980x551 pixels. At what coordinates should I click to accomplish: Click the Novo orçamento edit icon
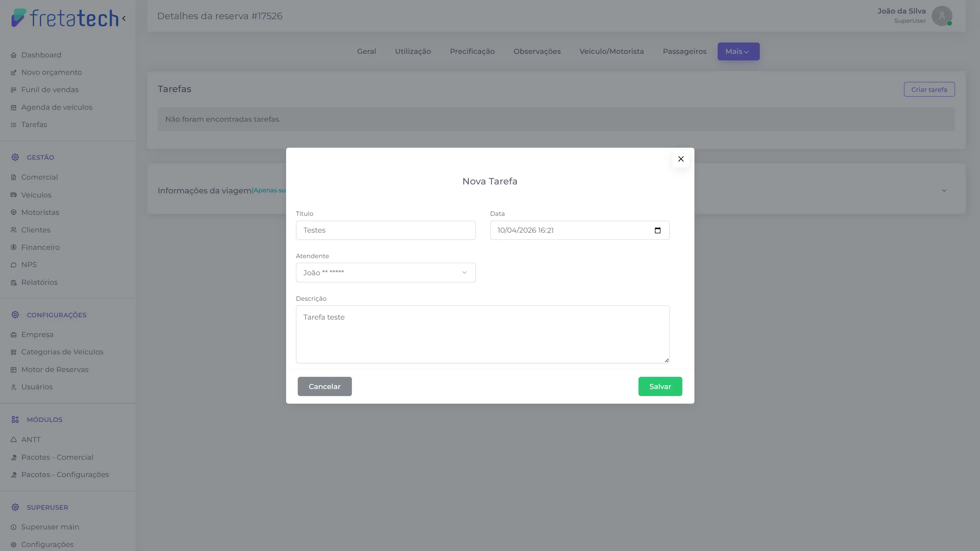[x=14, y=73]
